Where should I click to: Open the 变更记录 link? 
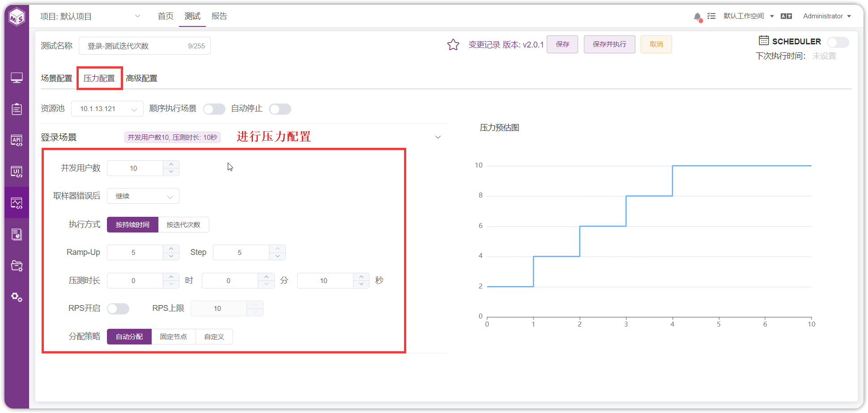tap(484, 45)
